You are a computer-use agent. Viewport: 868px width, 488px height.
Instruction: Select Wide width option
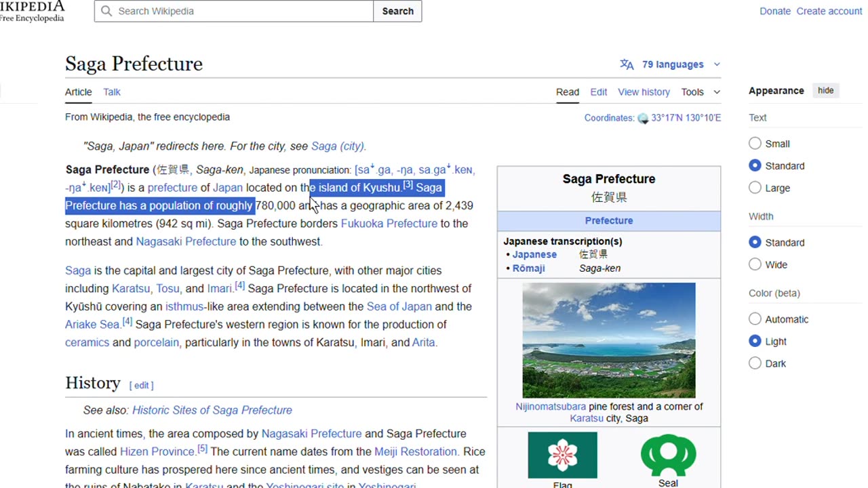[755, 264]
